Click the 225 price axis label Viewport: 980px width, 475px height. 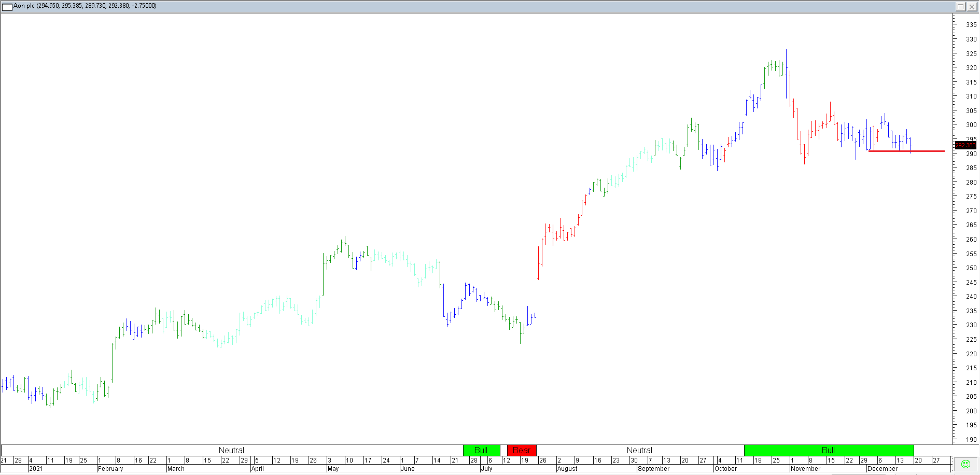click(x=971, y=340)
